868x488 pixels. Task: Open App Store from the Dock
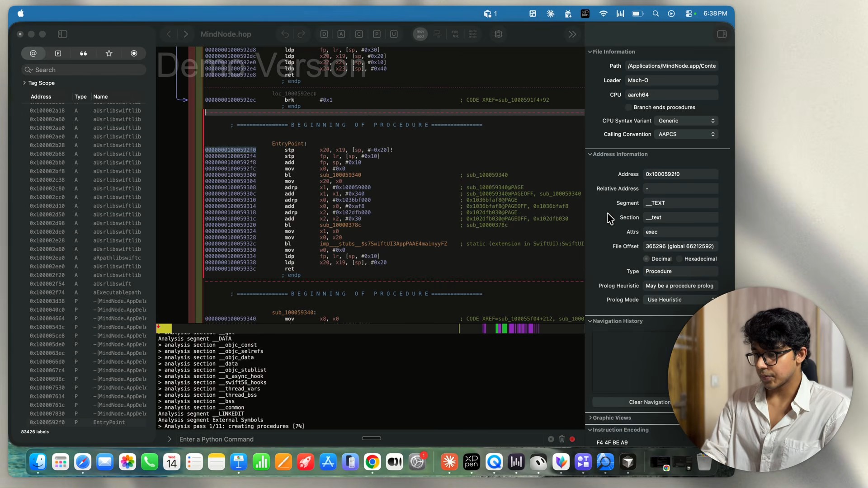coord(328,462)
